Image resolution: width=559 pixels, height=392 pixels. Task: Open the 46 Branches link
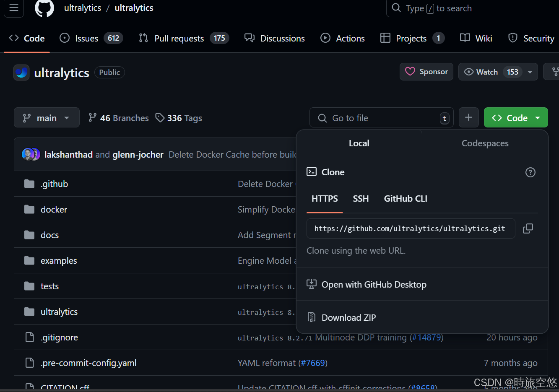119,118
